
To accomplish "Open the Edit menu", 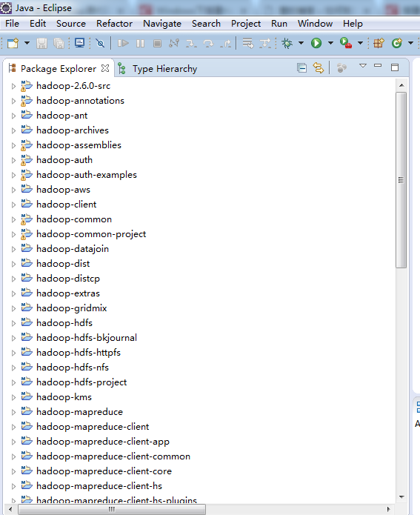I will click(38, 24).
